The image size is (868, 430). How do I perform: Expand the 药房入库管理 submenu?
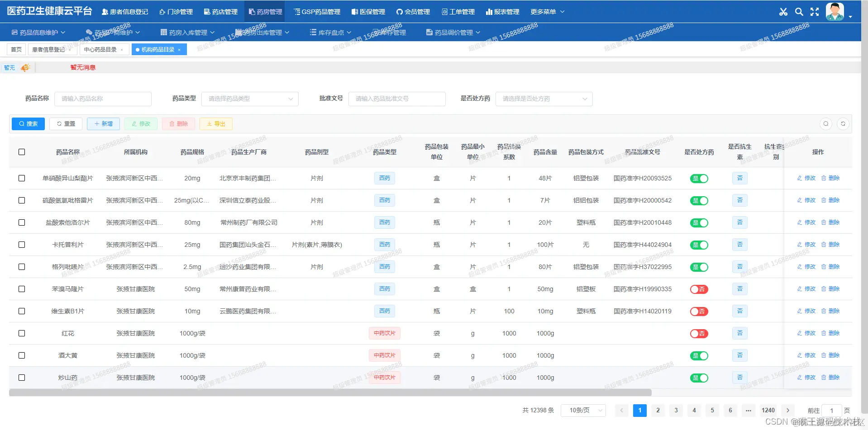pyautogui.click(x=186, y=32)
